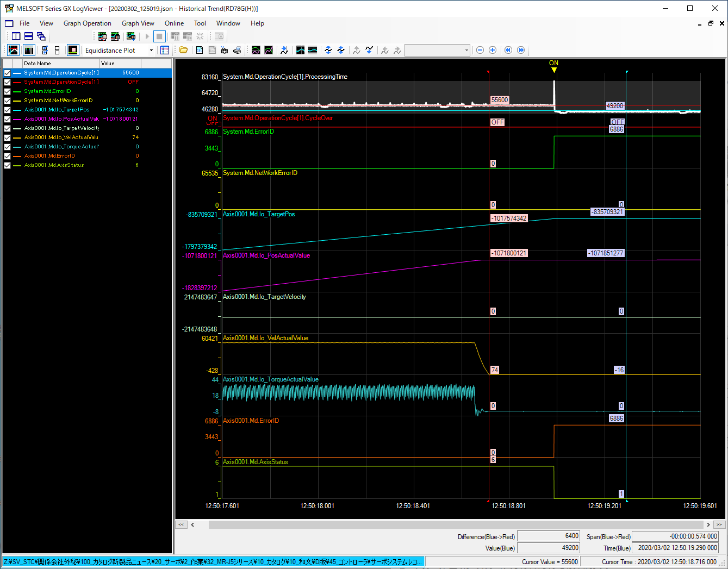Viewport: 728px width, 569px height.
Task: Click the Open log file folder icon
Action: point(183,50)
